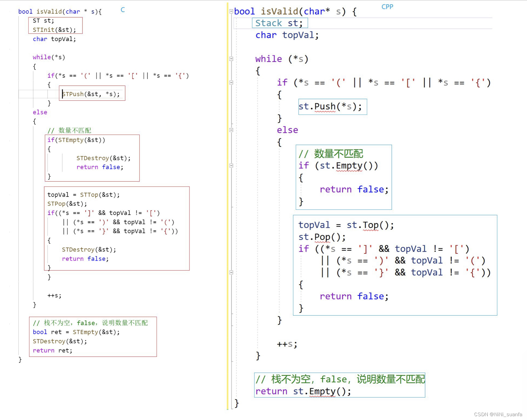Click '// 数量不匹配' comment in C pane

coord(69,131)
